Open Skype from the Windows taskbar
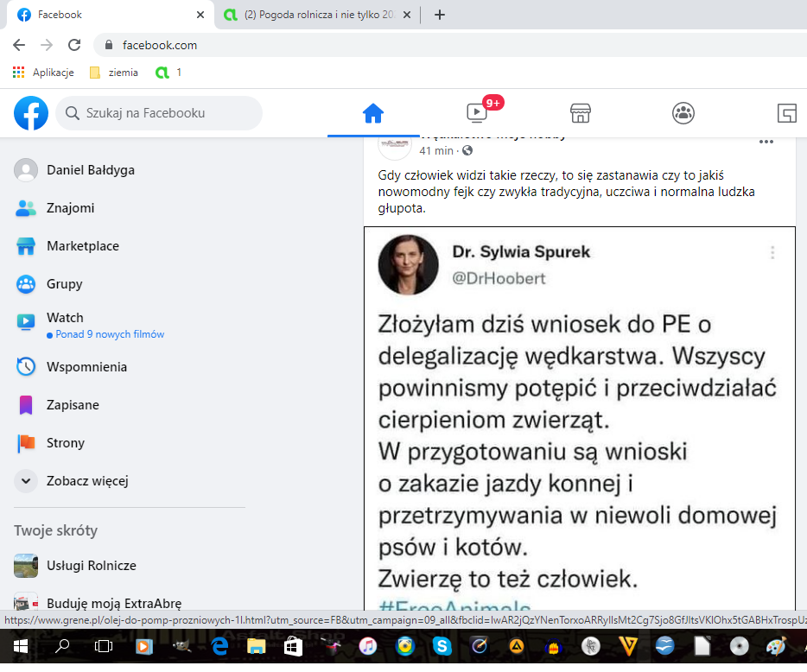The image size is (807, 672). pos(442,645)
